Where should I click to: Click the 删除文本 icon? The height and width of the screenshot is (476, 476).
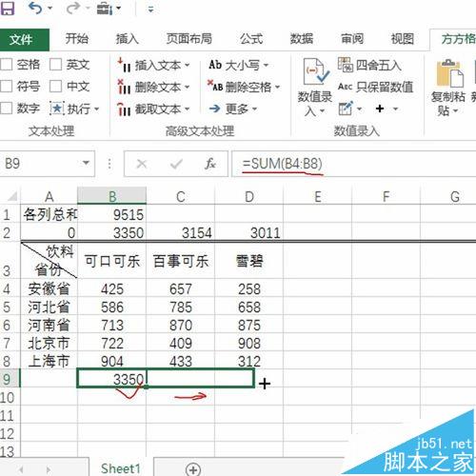(x=124, y=87)
